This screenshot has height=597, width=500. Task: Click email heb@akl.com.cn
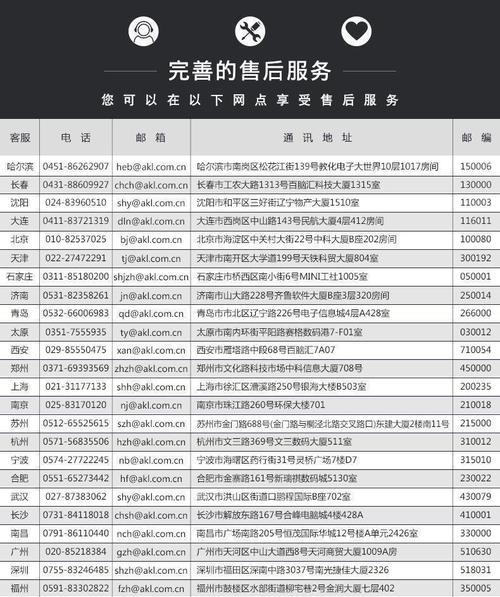151,167
